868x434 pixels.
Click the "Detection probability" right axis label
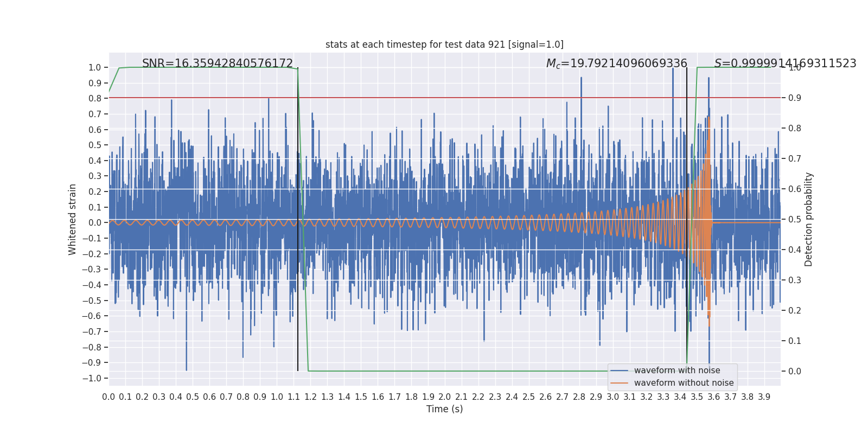(809, 219)
